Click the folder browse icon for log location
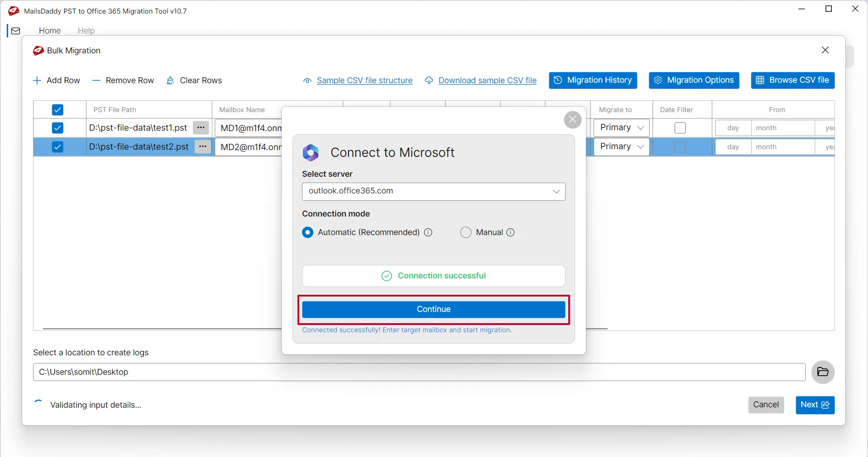The width and height of the screenshot is (868, 457). [x=823, y=372]
